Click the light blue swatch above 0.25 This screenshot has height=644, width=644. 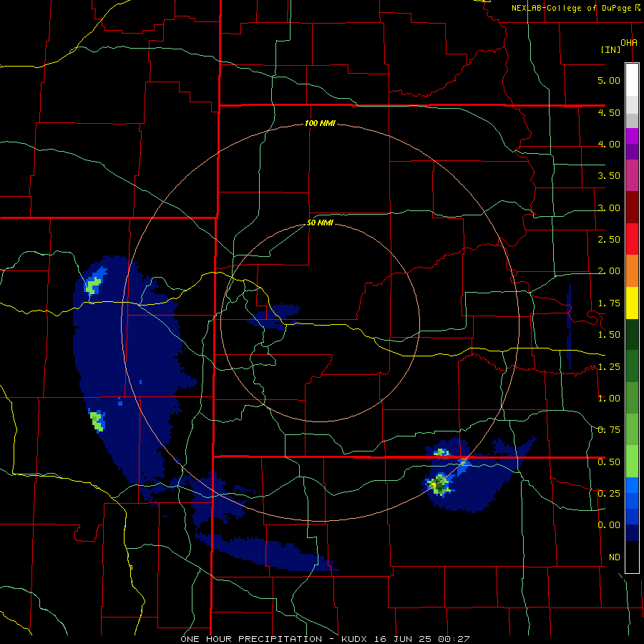632,485
